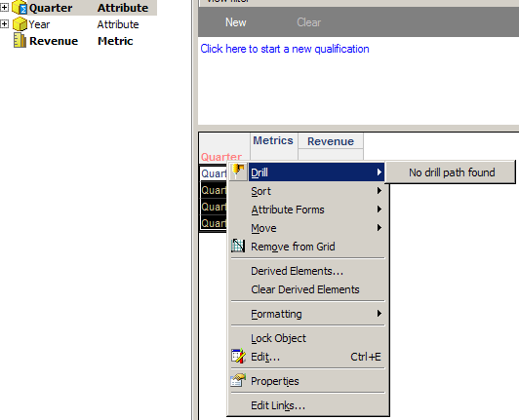Click here to start a new qualification link
519x420 pixels.
pyautogui.click(x=285, y=49)
